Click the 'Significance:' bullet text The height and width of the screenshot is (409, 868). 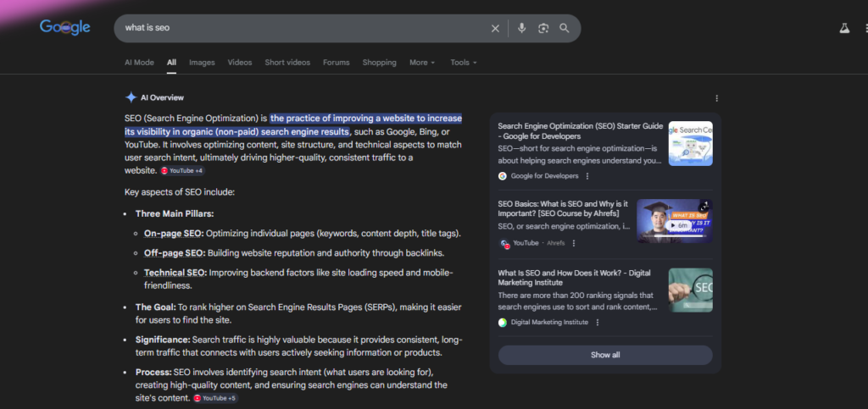tap(163, 340)
